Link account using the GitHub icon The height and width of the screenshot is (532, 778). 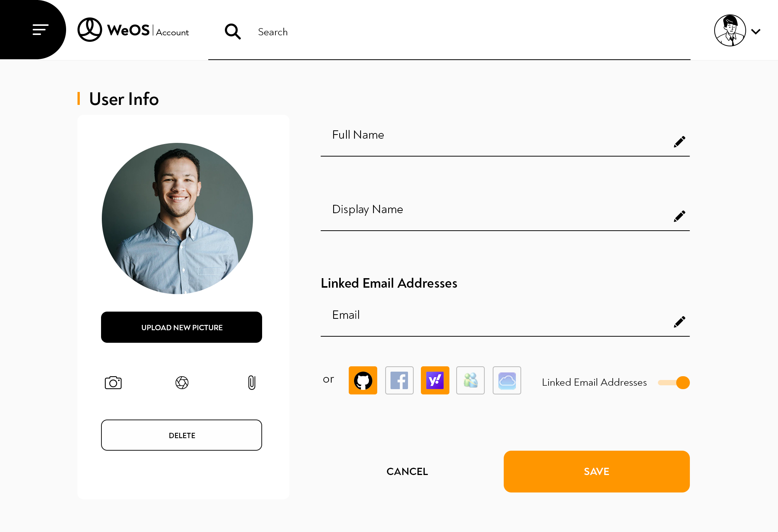point(363,380)
